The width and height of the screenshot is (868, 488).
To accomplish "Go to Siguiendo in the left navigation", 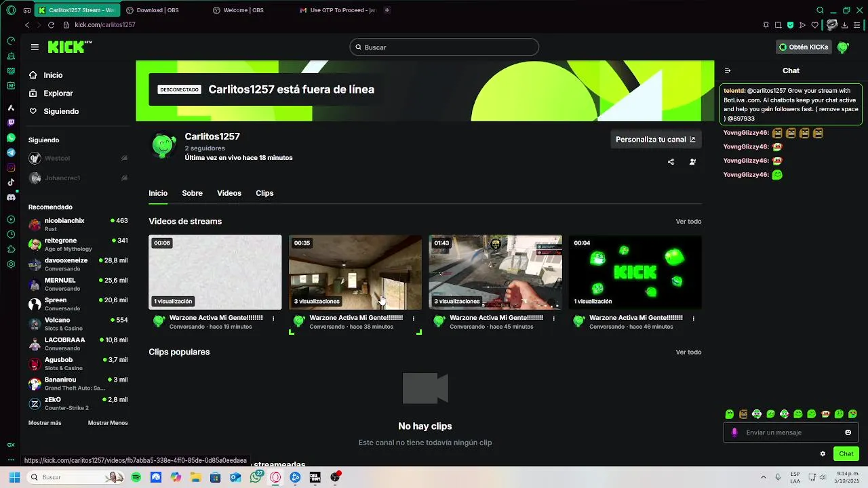I will 61,111.
